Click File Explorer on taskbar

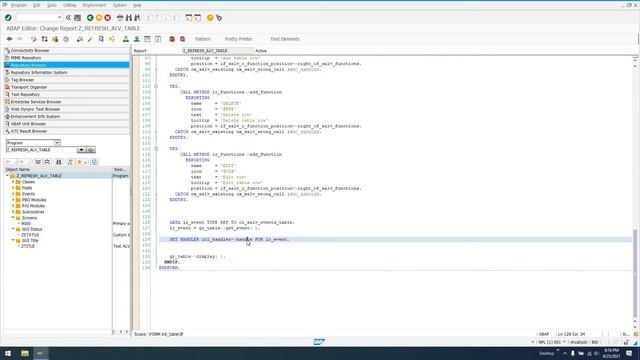(24, 353)
